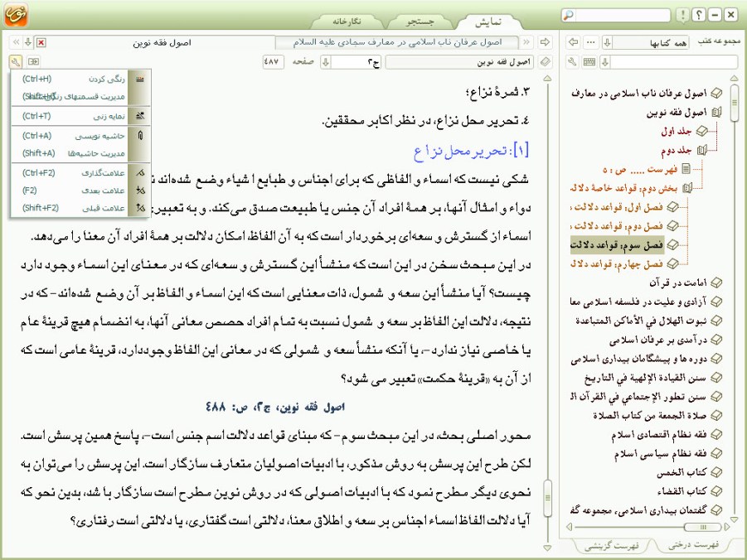Click the page number field showing ٤٨٧

[273, 62]
